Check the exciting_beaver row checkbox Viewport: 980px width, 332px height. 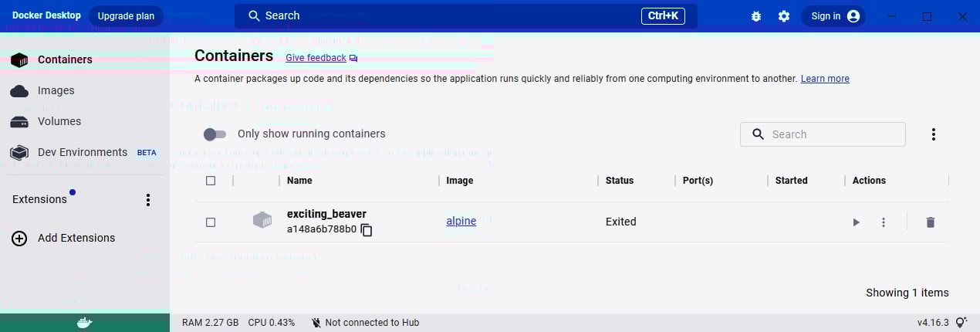click(211, 222)
